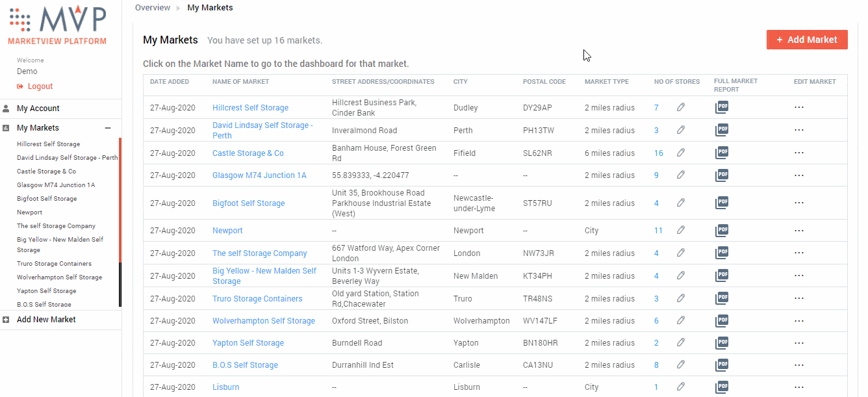
Task: Edit store count for Newport market
Action: pyautogui.click(x=681, y=230)
